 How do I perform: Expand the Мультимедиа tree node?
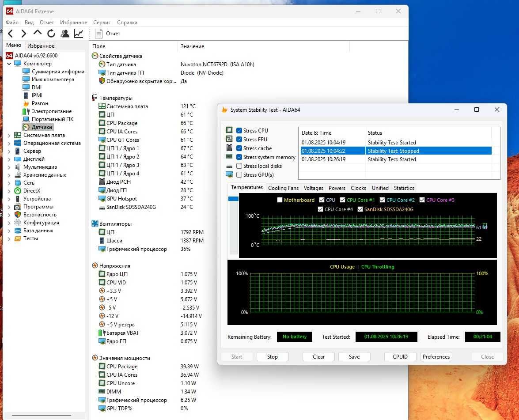[9, 167]
